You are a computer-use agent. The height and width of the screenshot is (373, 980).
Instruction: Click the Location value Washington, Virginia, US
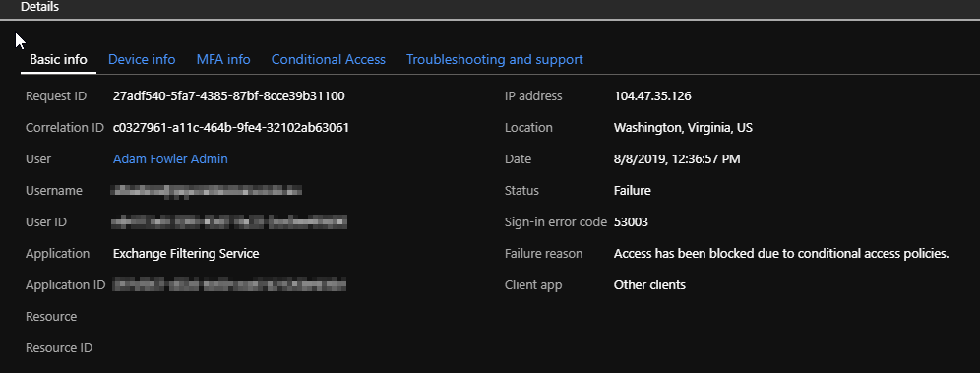click(x=683, y=128)
